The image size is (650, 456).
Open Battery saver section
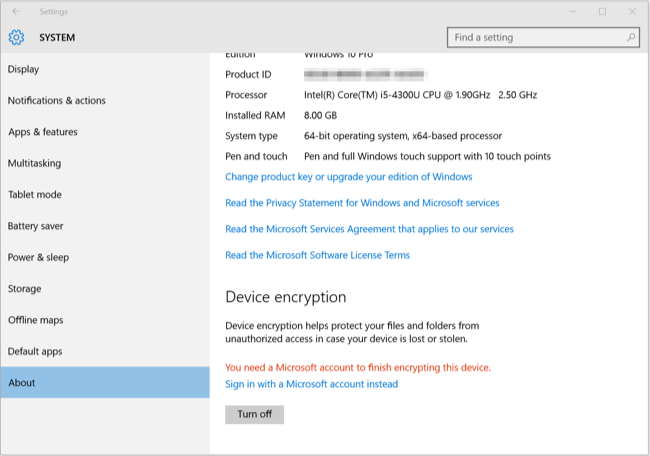36,226
